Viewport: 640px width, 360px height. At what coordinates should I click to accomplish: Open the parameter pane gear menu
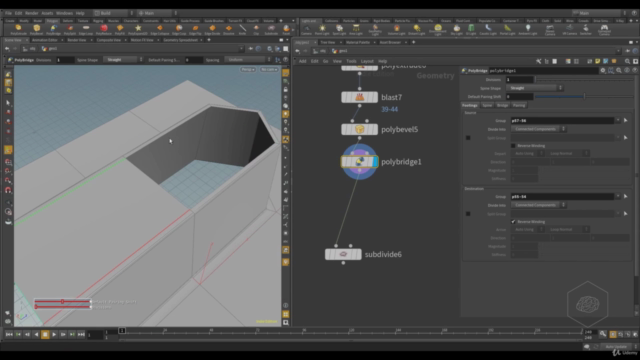click(602, 71)
